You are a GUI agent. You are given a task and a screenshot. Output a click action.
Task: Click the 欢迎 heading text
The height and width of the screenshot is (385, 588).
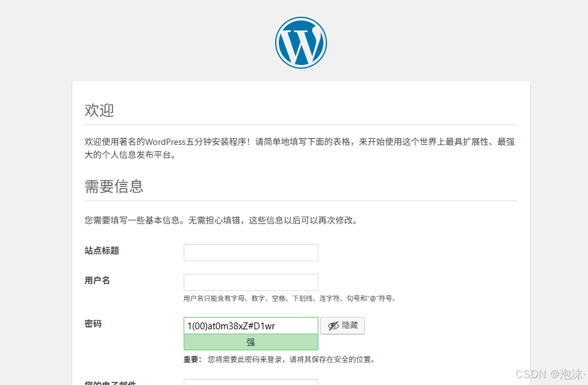coord(99,110)
